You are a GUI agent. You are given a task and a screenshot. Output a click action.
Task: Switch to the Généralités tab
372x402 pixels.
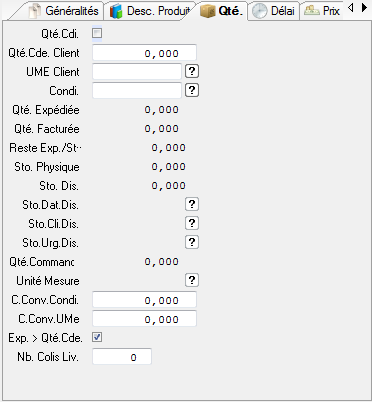[x=63, y=11]
